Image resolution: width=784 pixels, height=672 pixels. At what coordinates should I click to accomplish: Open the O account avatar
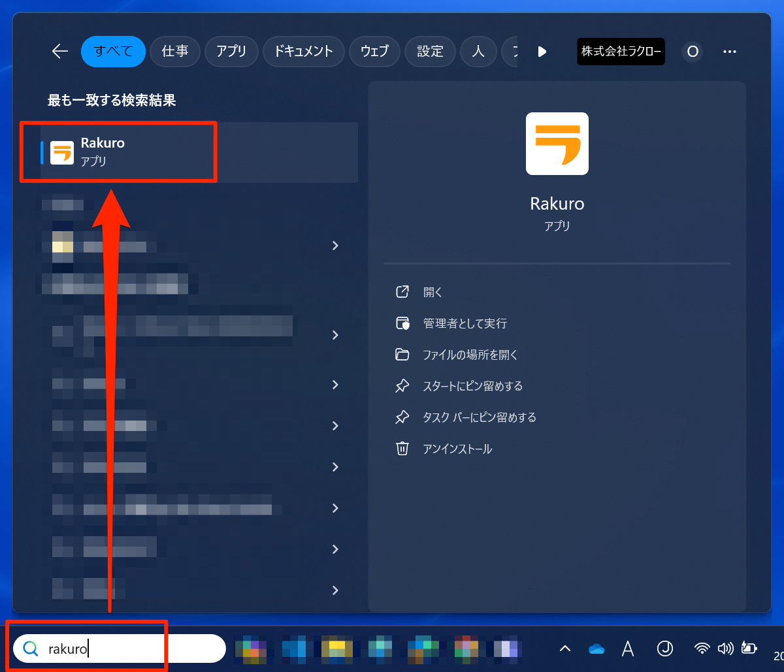693,52
